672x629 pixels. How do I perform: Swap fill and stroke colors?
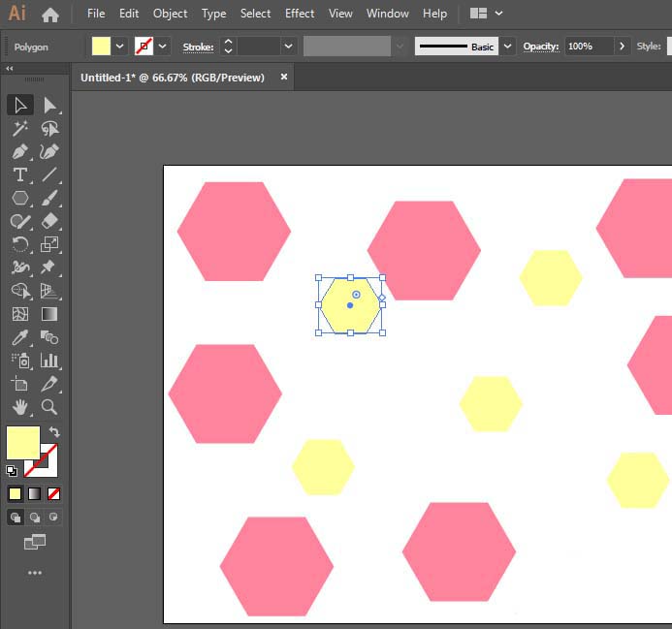click(54, 432)
